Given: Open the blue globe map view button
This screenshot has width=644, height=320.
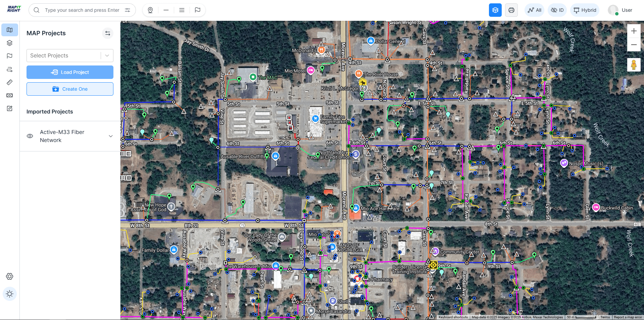Looking at the screenshot, I should (x=495, y=10).
